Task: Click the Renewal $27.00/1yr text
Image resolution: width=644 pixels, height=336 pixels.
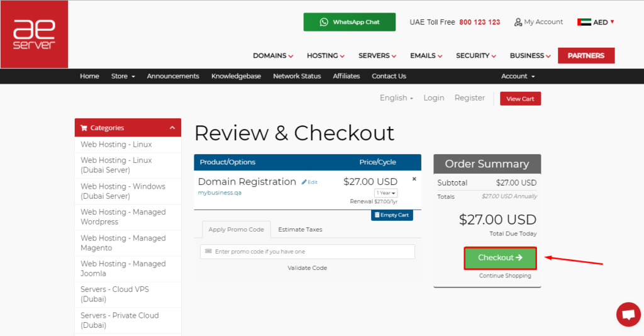Action: pyautogui.click(x=374, y=202)
